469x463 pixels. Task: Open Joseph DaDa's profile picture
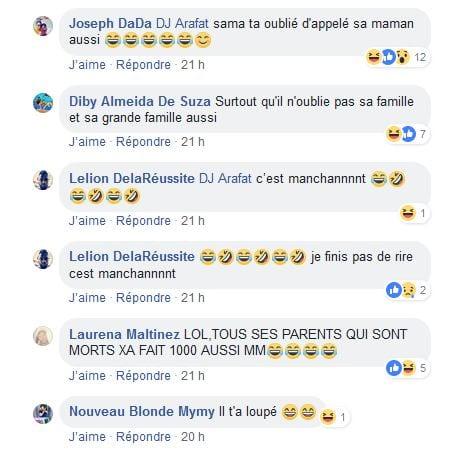tap(43, 26)
